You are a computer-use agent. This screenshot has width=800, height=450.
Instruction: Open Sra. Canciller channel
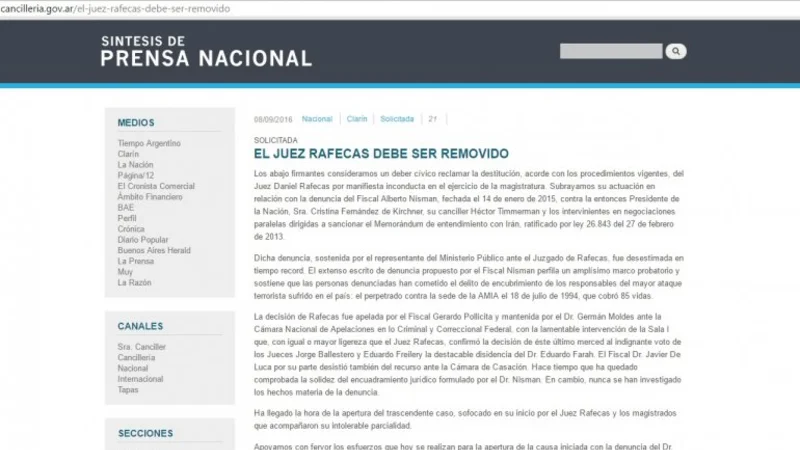(142, 347)
